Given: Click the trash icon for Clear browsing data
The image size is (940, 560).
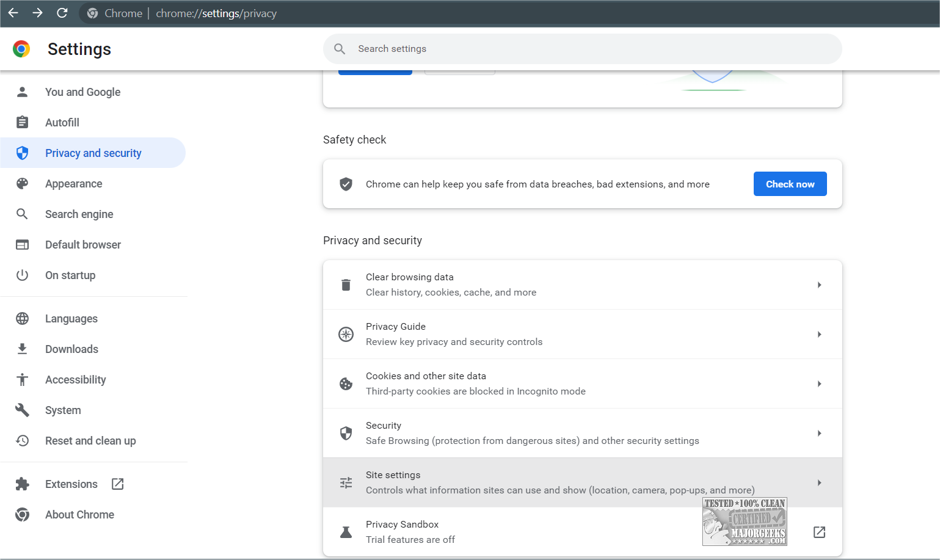Looking at the screenshot, I should [346, 285].
